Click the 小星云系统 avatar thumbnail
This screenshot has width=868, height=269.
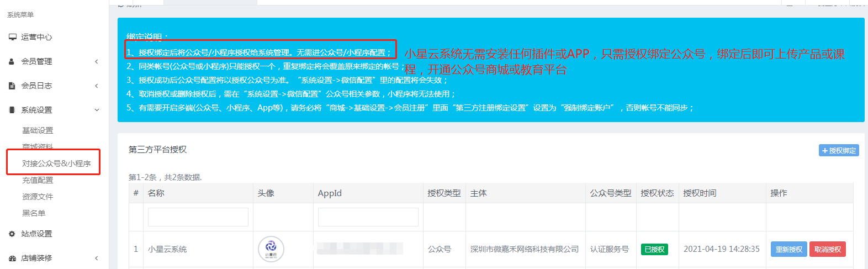(271, 249)
